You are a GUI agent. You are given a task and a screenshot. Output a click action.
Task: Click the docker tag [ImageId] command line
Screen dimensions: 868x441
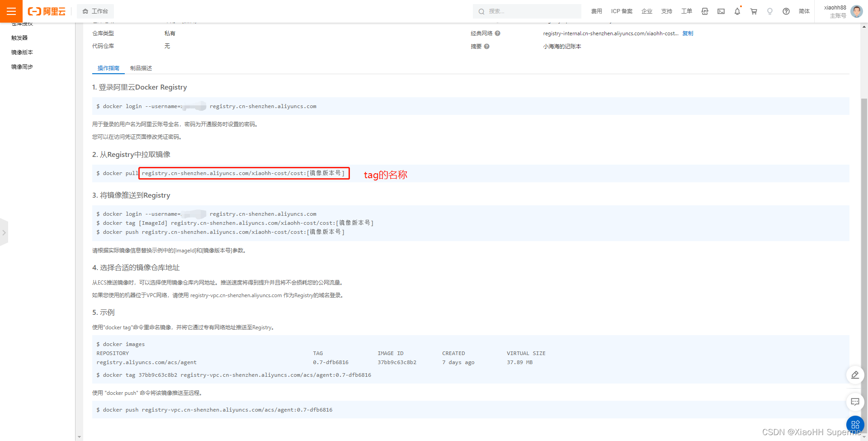pyautogui.click(x=235, y=223)
